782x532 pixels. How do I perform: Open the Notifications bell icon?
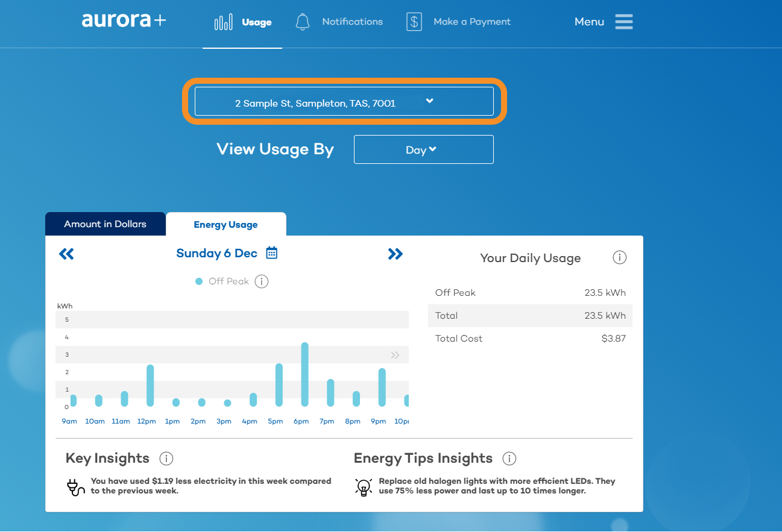click(x=303, y=21)
